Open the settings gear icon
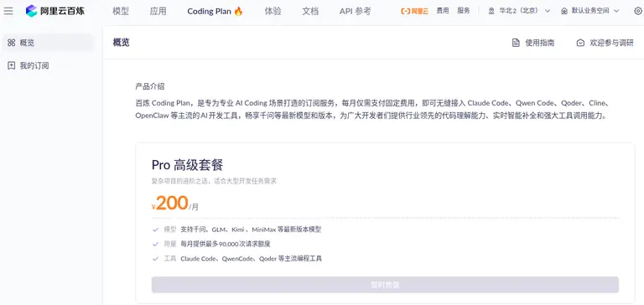 (x=638, y=11)
